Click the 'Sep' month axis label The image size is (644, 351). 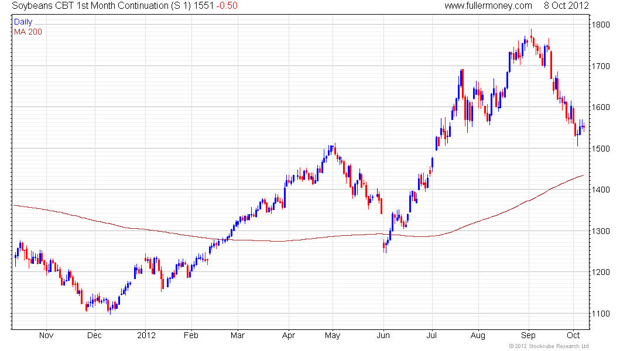tap(528, 335)
